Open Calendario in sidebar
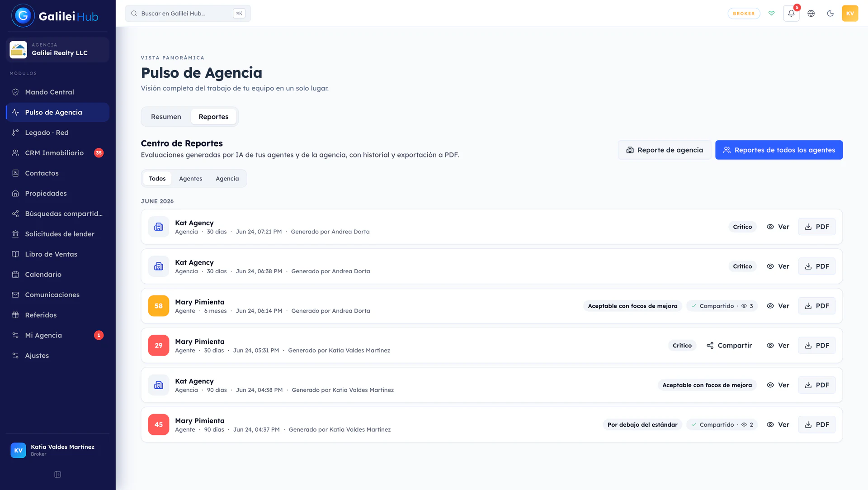 (x=57, y=275)
